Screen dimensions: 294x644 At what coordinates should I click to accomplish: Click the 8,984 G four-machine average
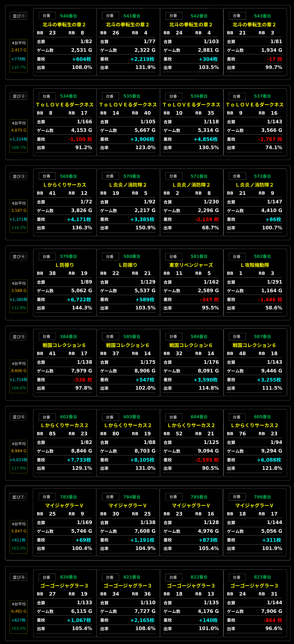pyautogui.click(x=19, y=451)
